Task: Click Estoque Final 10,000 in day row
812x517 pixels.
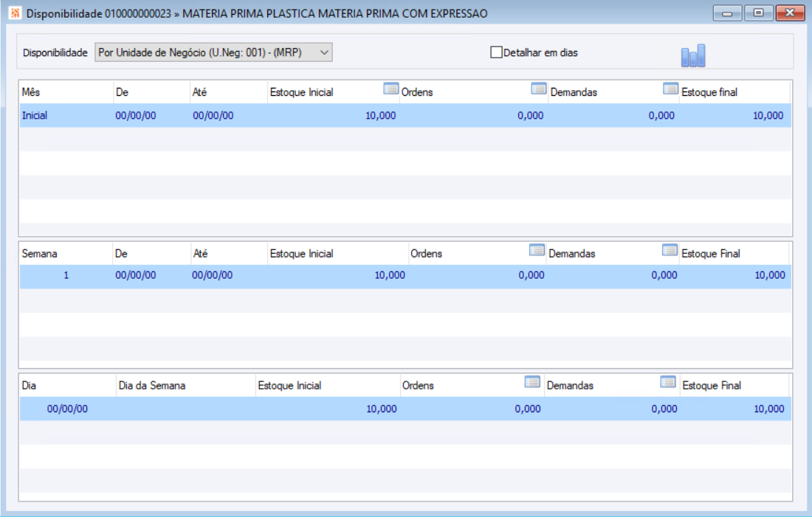Action: coord(769,409)
